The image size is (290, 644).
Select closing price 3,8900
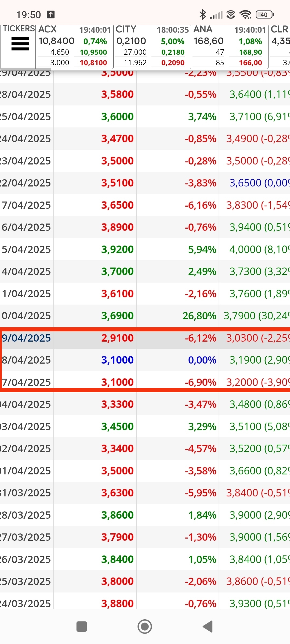117,227
